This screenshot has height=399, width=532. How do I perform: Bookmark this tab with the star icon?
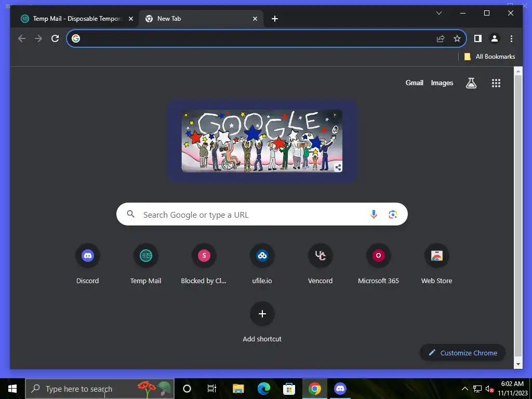click(x=457, y=38)
